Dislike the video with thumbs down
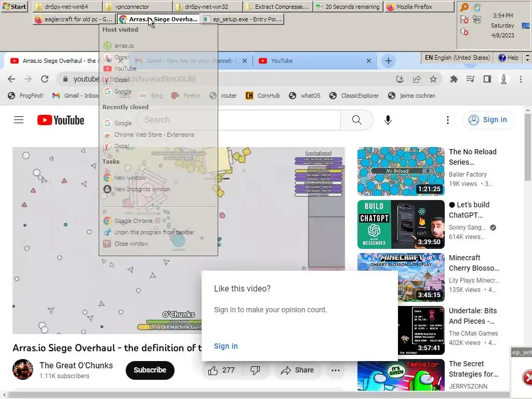 coord(255,370)
